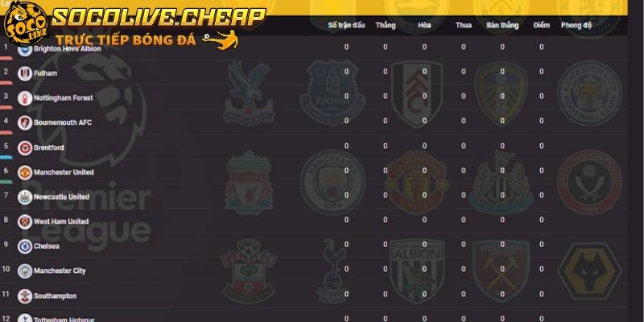644x322 pixels.
Task: Open the Chelsea team name link
Action: click(47, 246)
